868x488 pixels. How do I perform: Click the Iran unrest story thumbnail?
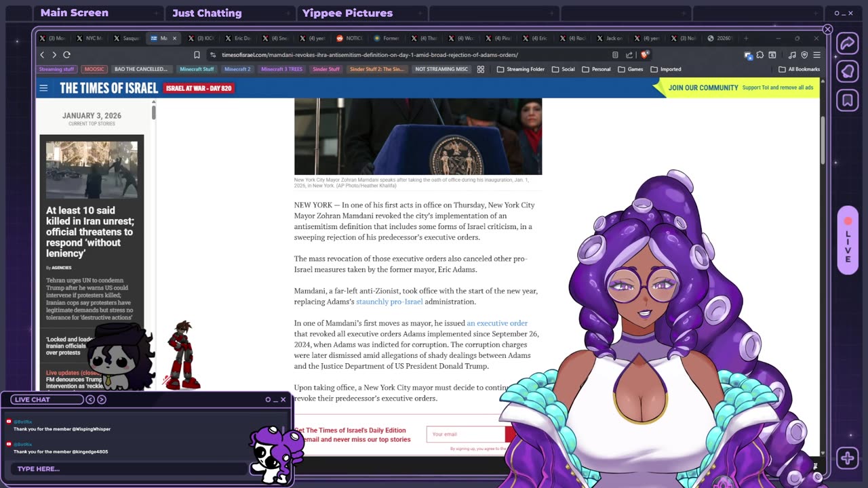click(x=92, y=170)
